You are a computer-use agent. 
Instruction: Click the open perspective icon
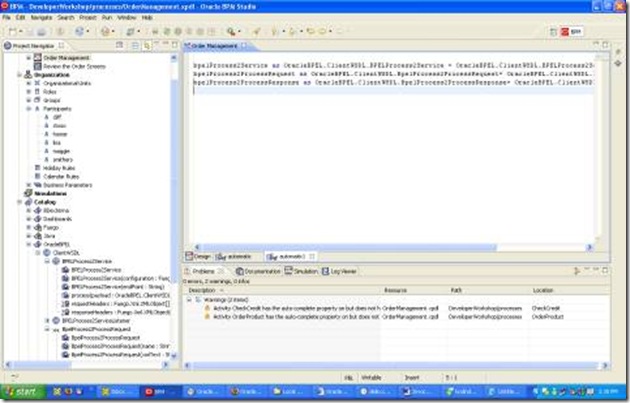[x=553, y=31]
